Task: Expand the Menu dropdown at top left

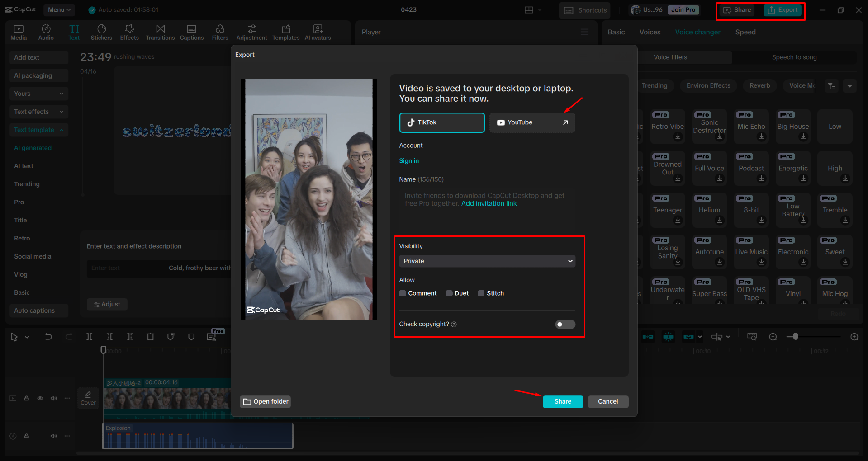Action: coord(59,9)
